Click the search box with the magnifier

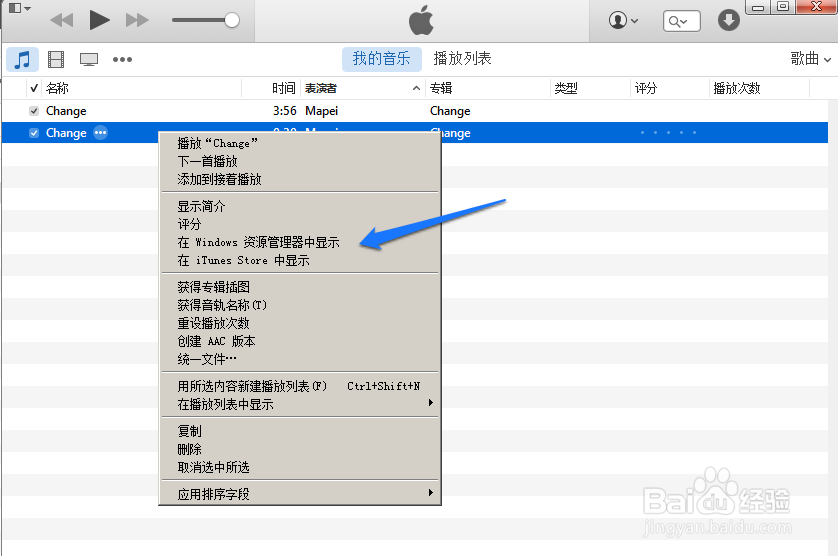pyautogui.click(x=681, y=21)
